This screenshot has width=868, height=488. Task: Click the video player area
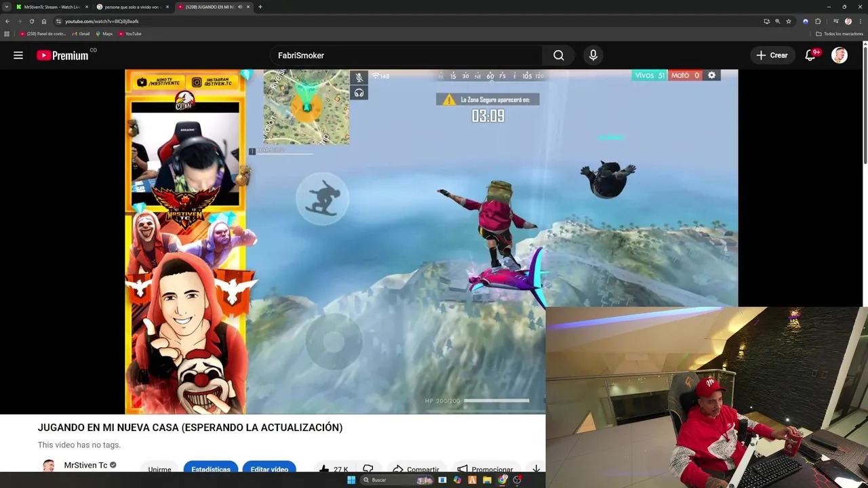click(x=431, y=241)
